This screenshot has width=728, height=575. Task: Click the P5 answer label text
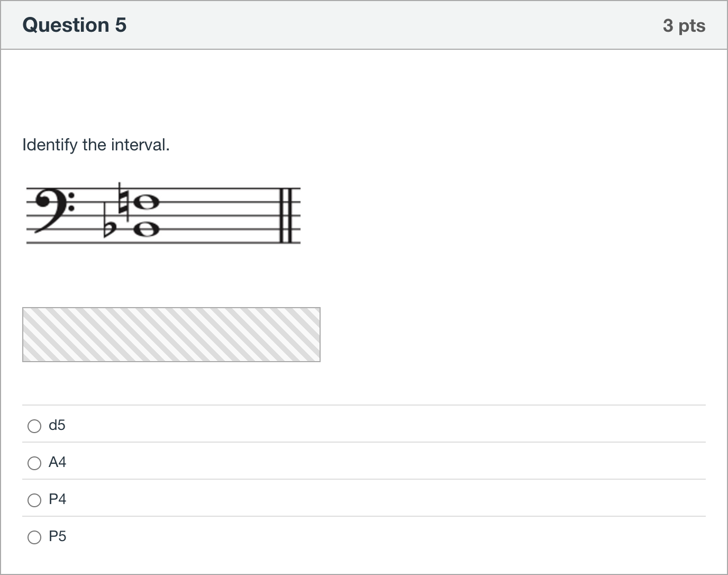(57, 536)
